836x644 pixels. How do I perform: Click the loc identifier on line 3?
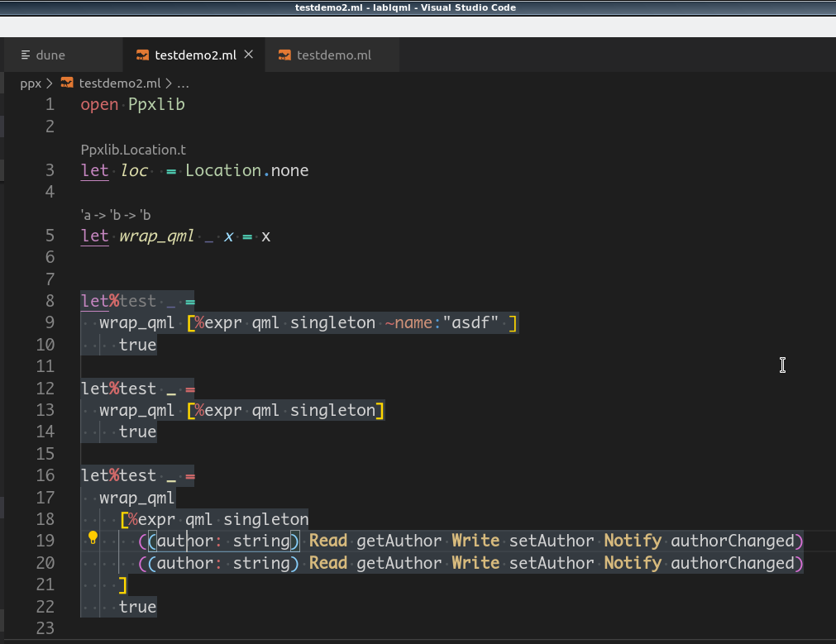click(134, 170)
